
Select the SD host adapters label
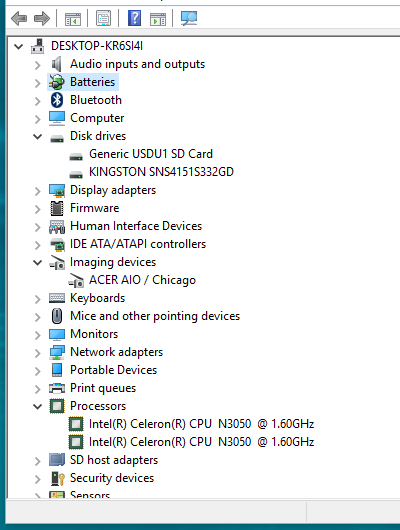pyautogui.click(x=114, y=460)
